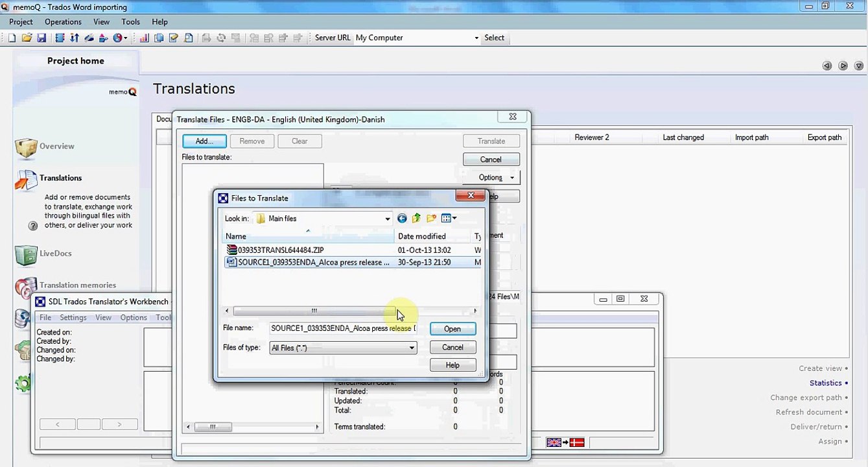Image resolution: width=868 pixels, height=467 pixels.
Task: Click the Project home tab
Action: [x=76, y=61]
